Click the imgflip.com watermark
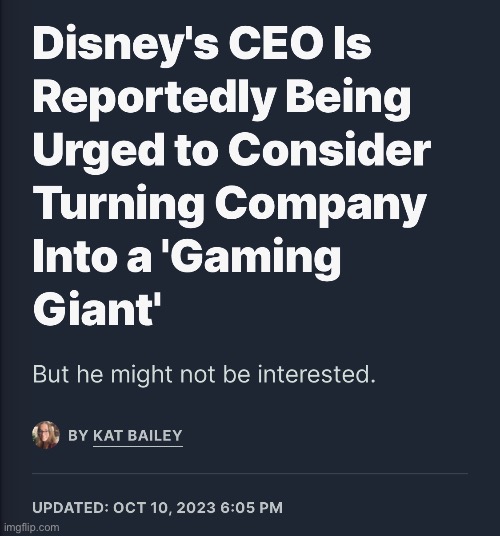500x536 pixels. tap(31, 527)
